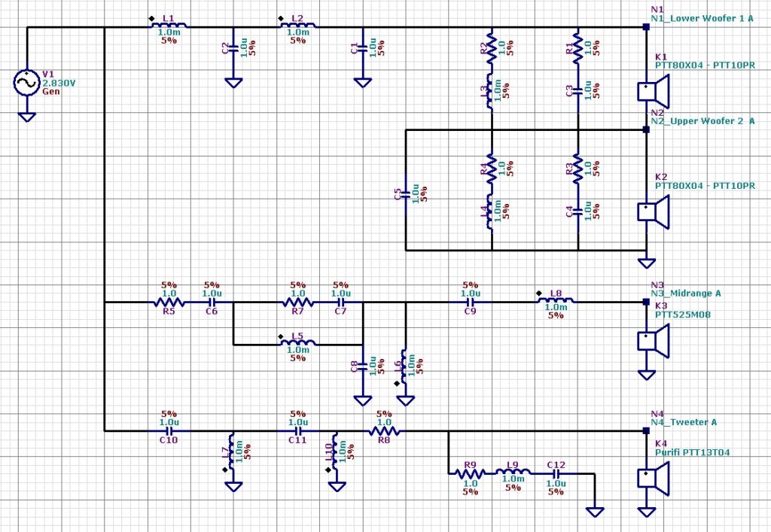Select inductor L1 symbol

pos(168,25)
